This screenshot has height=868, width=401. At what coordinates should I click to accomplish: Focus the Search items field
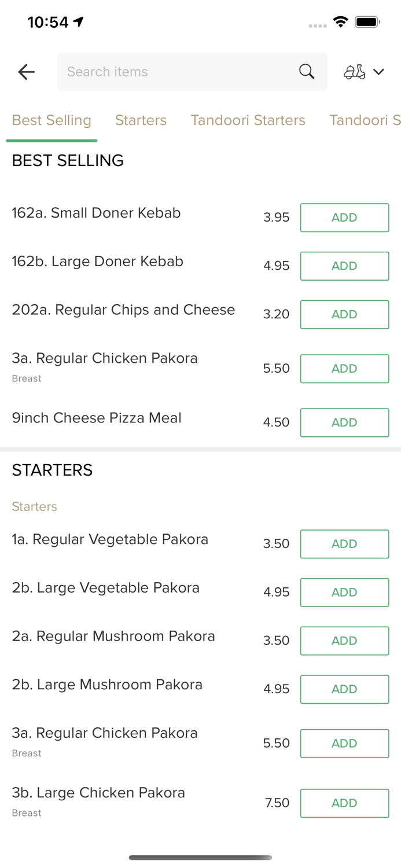click(x=174, y=72)
